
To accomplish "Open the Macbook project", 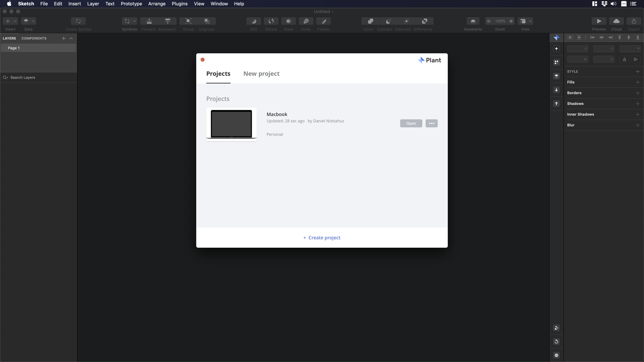I will (x=411, y=123).
